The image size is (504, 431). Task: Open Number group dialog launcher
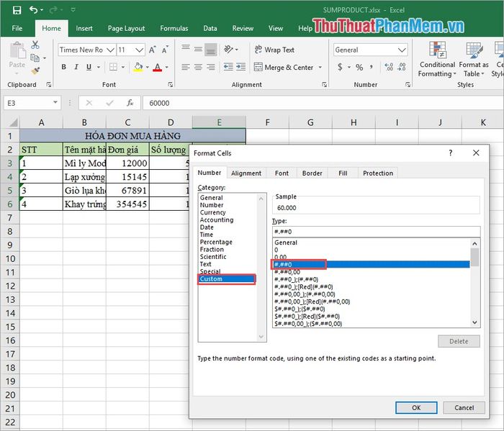point(408,84)
